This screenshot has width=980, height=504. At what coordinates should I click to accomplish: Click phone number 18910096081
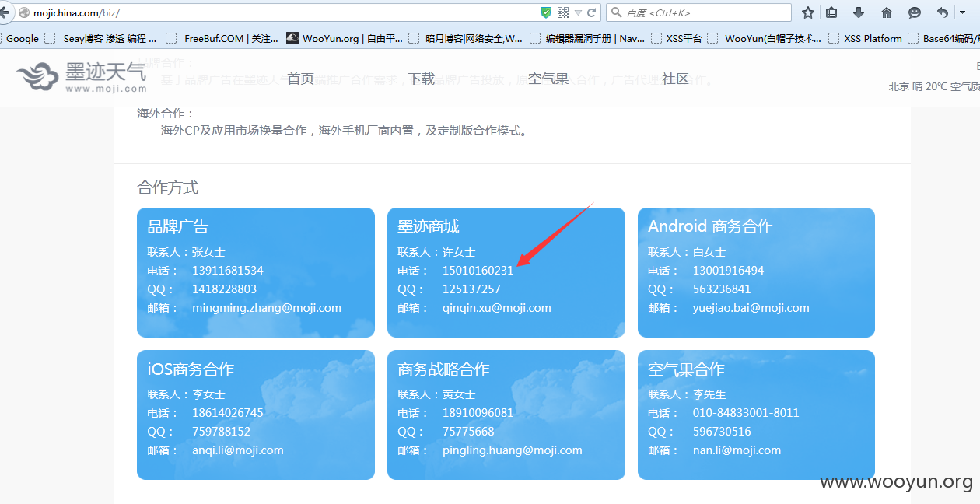(x=478, y=413)
